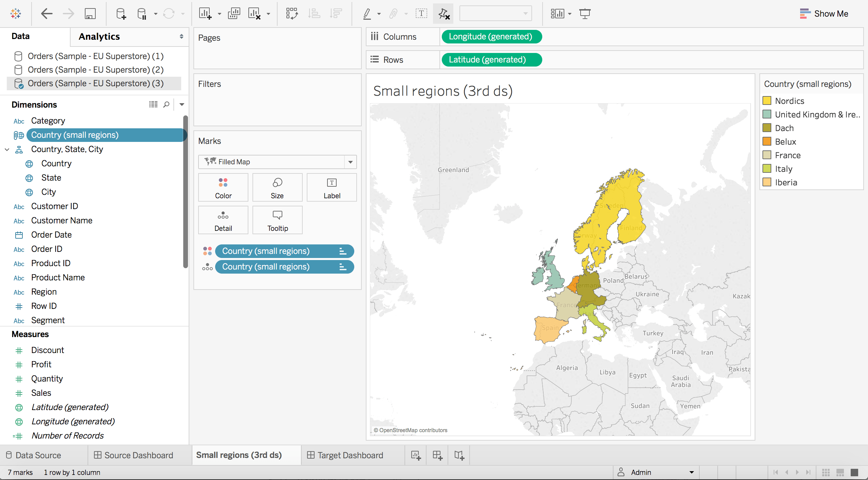Click the Swap Rows and Columns icon
Screen dimensions: 868x480
(292, 14)
